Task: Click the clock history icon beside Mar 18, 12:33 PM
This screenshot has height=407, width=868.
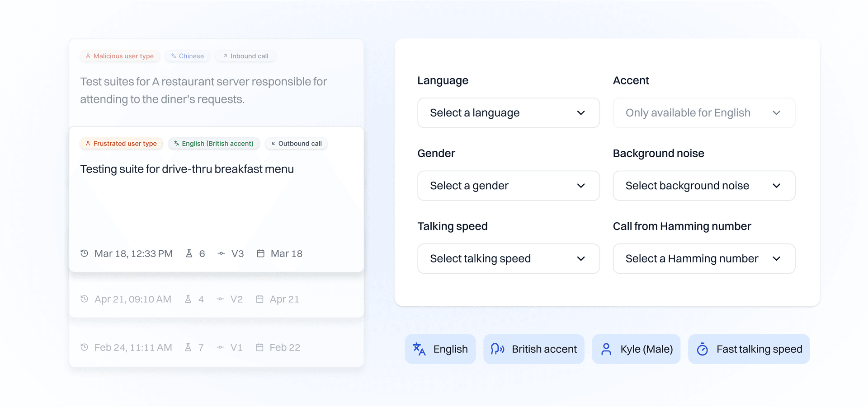Action: (x=85, y=253)
